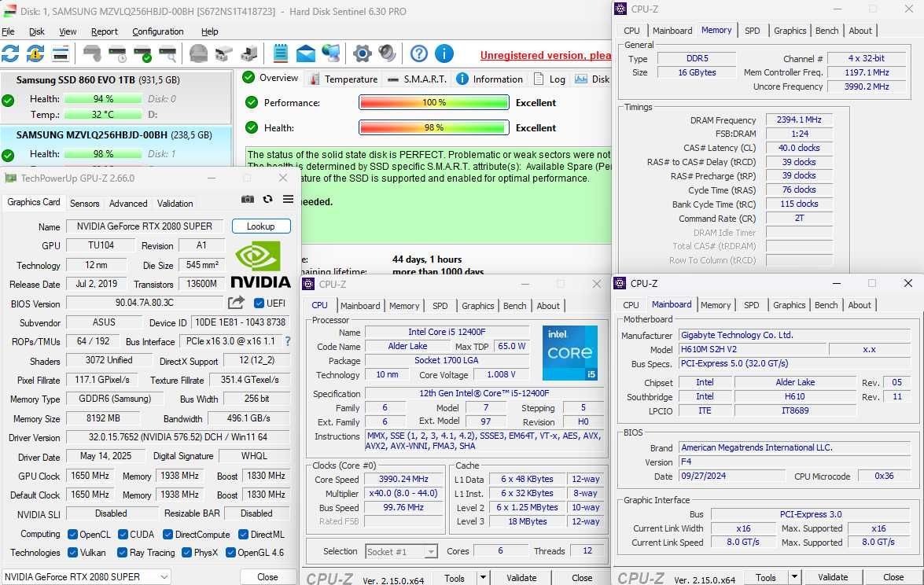924x585 pixels.
Task: Click the green check icon beside Samsung 860 EVO
Action: 8,101
